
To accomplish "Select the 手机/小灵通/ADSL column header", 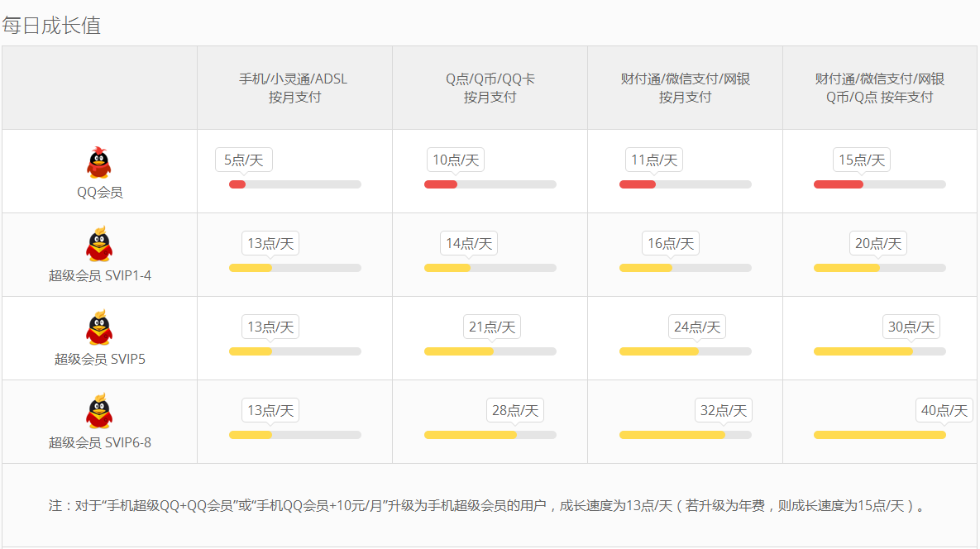I will [294, 88].
